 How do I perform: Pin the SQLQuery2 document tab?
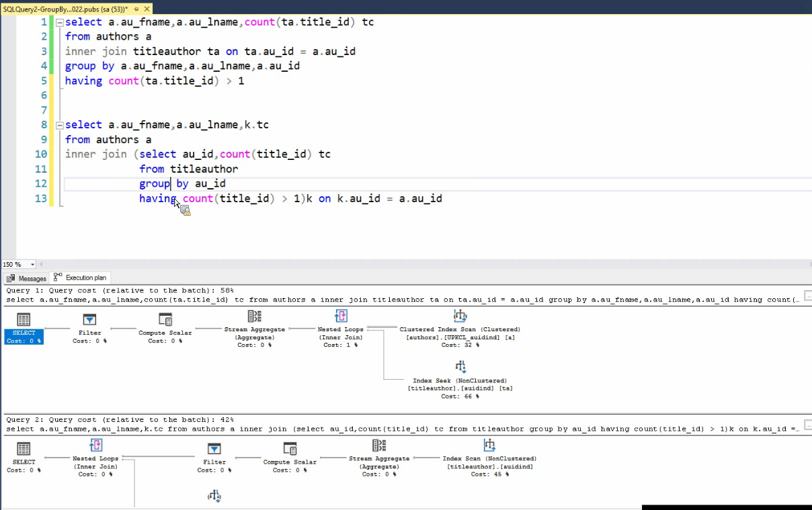pos(136,10)
